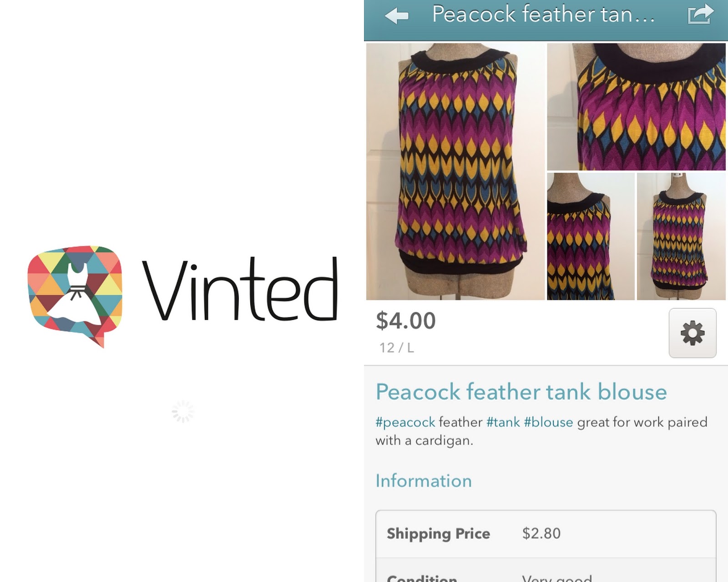Open the #tank hashtag
The width and height of the screenshot is (728, 582).
[x=502, y=422]
